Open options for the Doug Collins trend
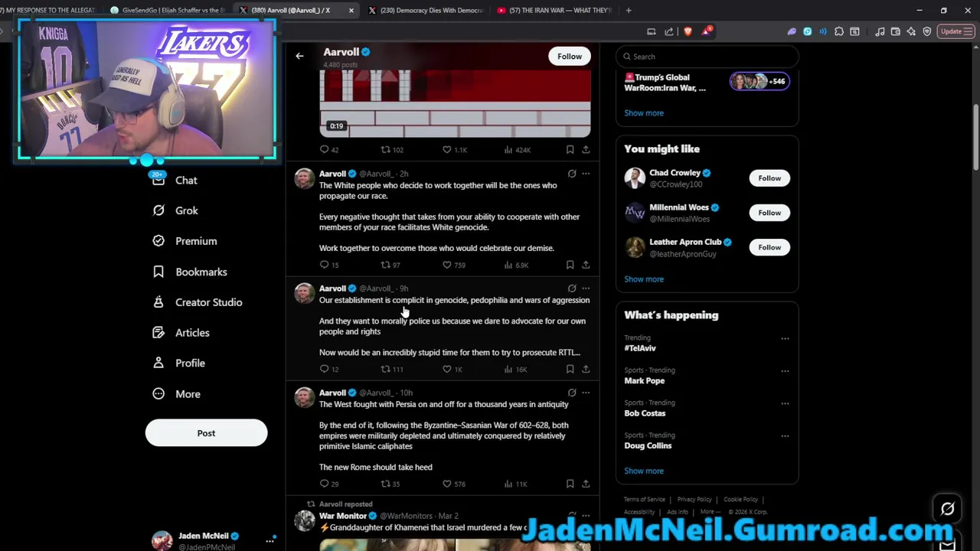 tap(785, 435)
